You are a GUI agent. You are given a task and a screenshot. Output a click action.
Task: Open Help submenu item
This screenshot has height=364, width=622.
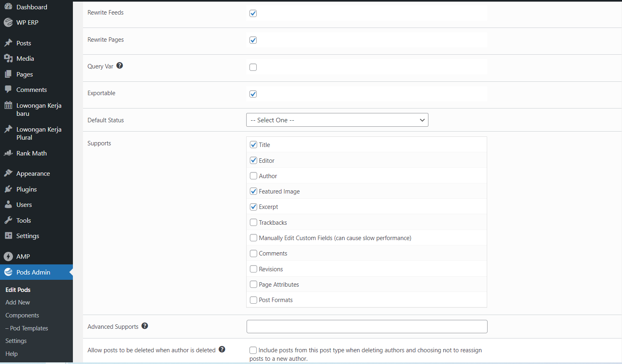(11, 354)
